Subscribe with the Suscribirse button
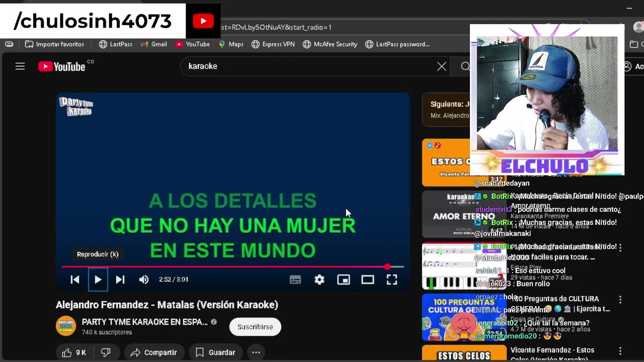The image size is (644, 362). [255, 327]
